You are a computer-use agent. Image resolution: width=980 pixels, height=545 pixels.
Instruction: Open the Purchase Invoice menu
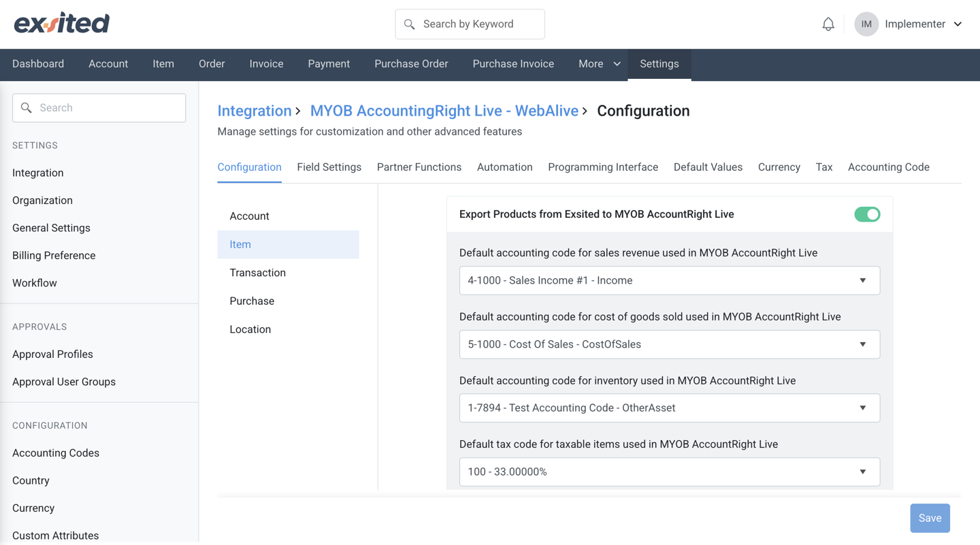tap(513, 64)
